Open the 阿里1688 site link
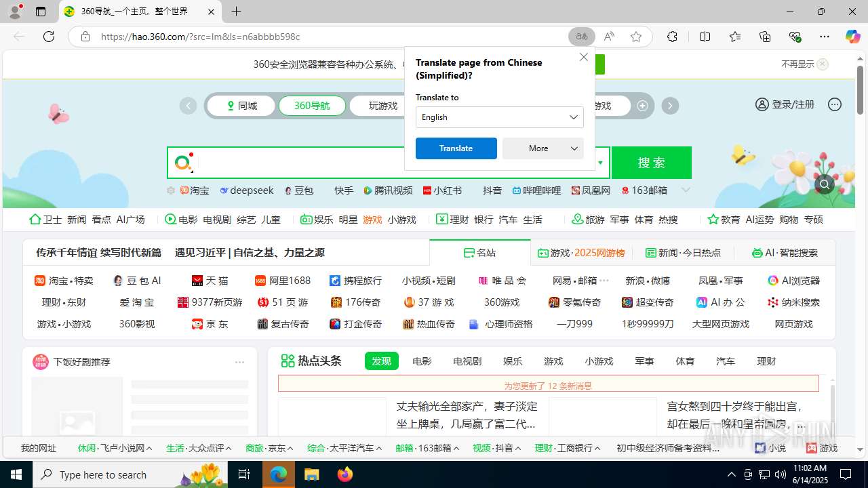 point(283,281)
